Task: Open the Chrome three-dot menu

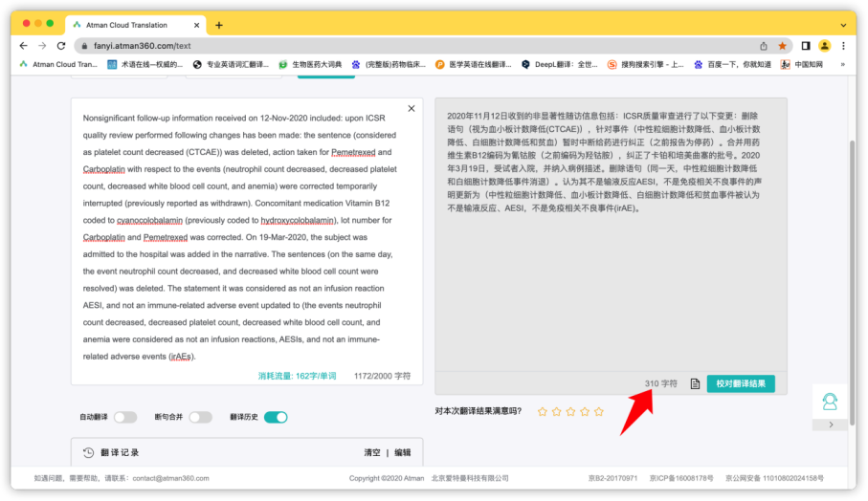Action: pos(843,46)
